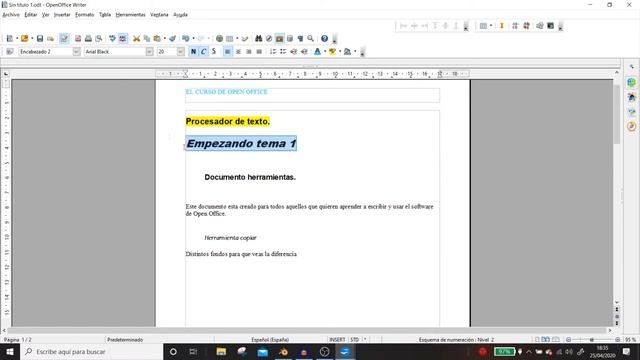Click the Styles and Formatting window icon

(x=10, y=51)
